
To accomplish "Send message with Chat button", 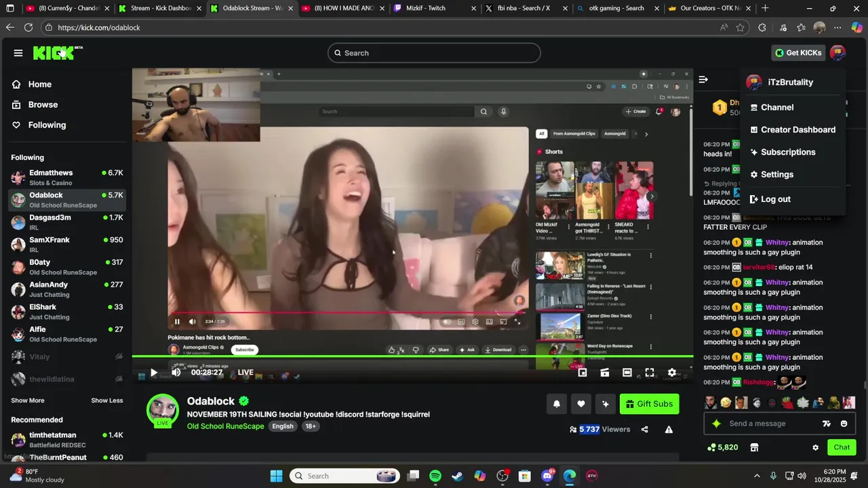I will 842,447.
